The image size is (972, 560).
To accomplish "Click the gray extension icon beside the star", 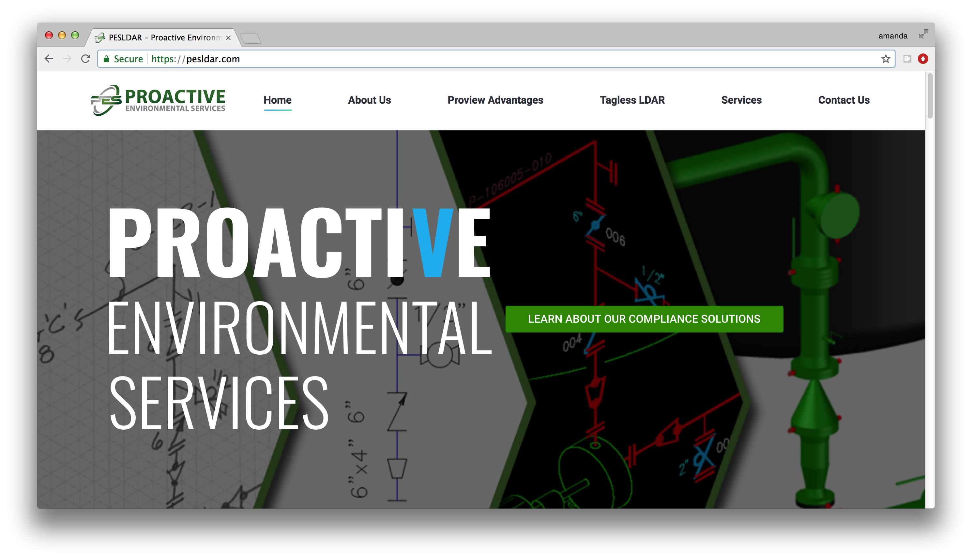I will coord(907,59).
